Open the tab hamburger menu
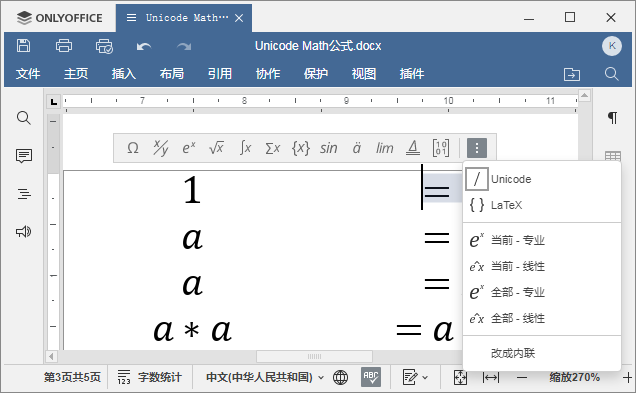The height and width of the screenshot is (393, 636). [x=131, y=18]
